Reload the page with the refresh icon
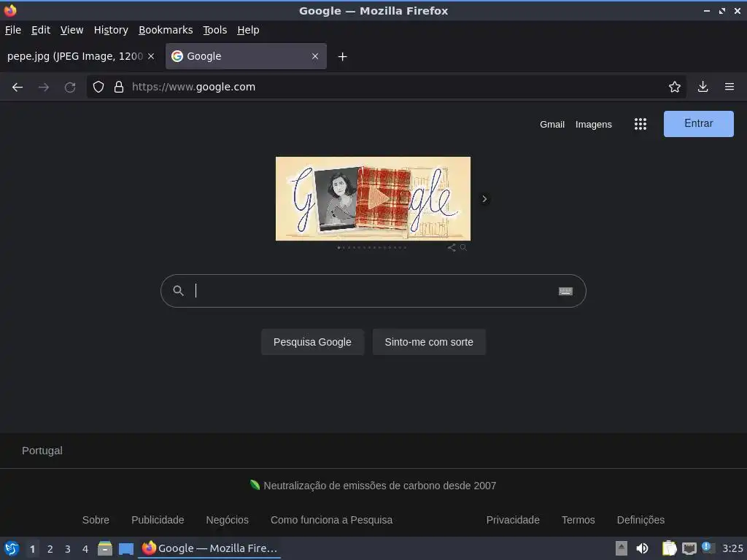Viewport: 747px width, 560px height. coord(70,87)
